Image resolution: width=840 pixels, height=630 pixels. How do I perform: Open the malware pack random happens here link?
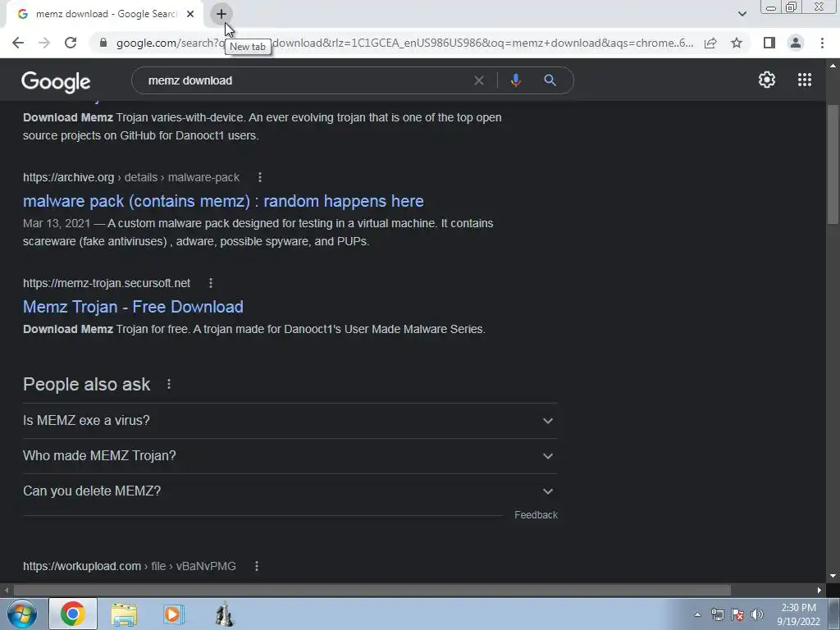coord(223,201)
